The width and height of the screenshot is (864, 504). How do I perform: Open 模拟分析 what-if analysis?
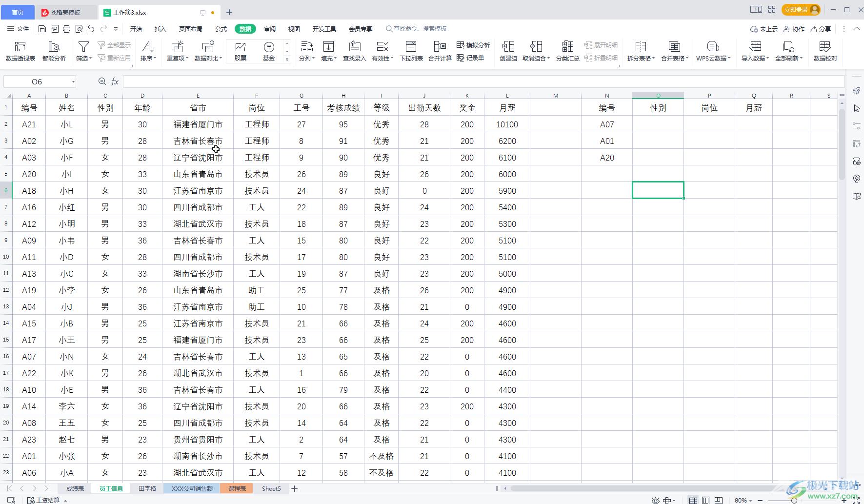(473, 45)
